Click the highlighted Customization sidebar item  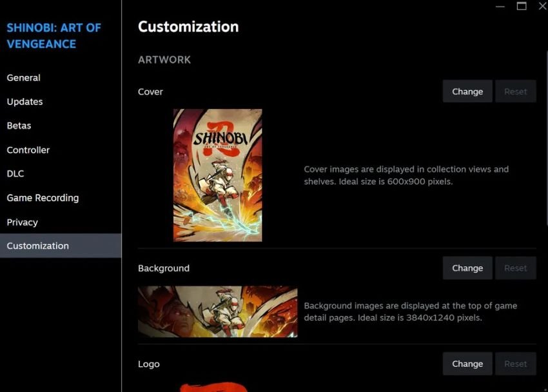click(x=61, y=246)
